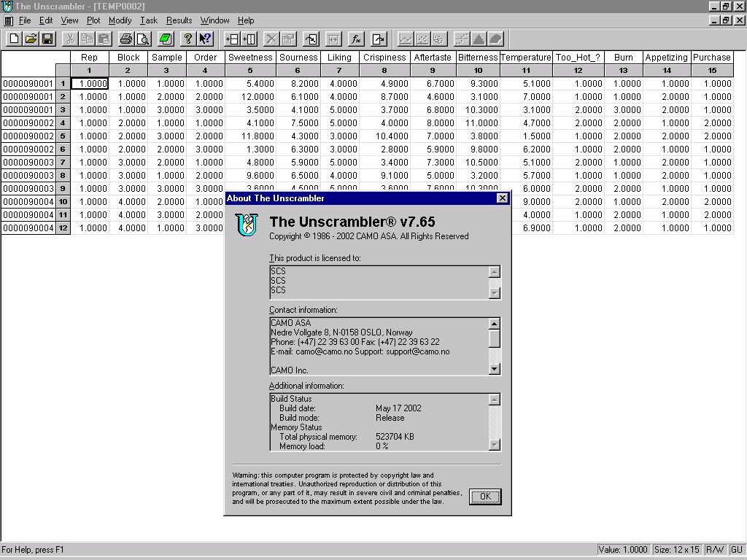Activate the context help arrow icon
The image size is (747, 560).
205,39
